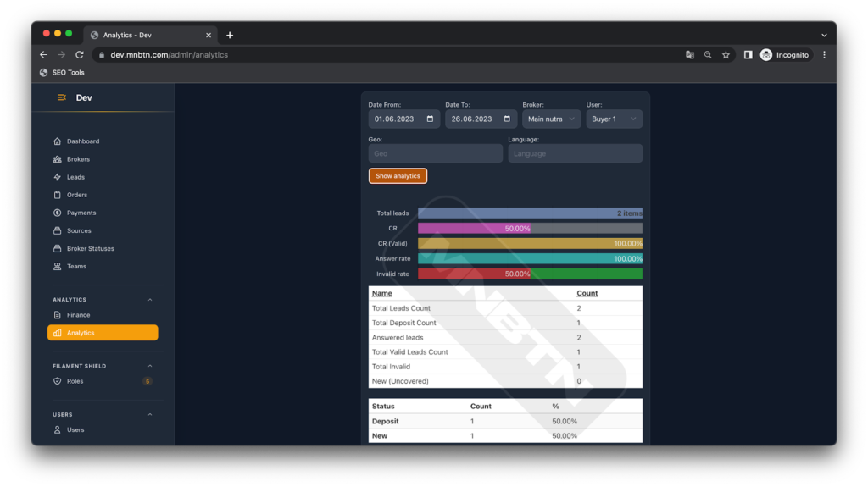
Task: Focus the Geo input field
Action: (436, 153)
